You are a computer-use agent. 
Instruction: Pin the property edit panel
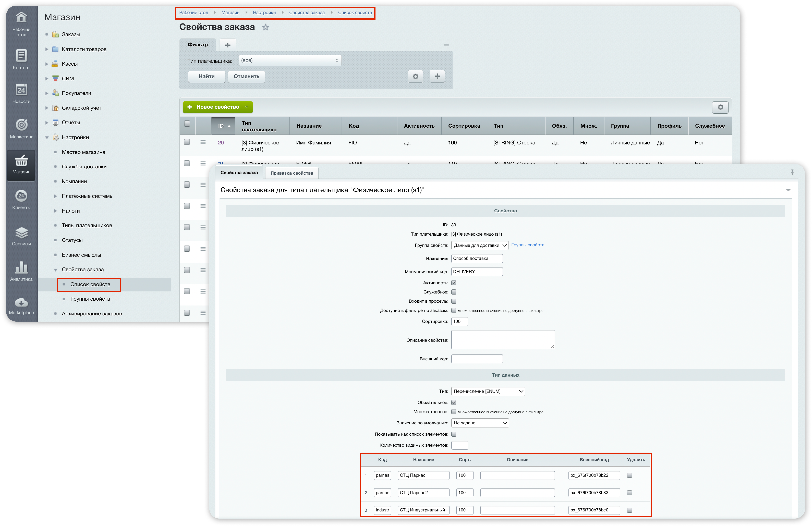pos(792,172)
